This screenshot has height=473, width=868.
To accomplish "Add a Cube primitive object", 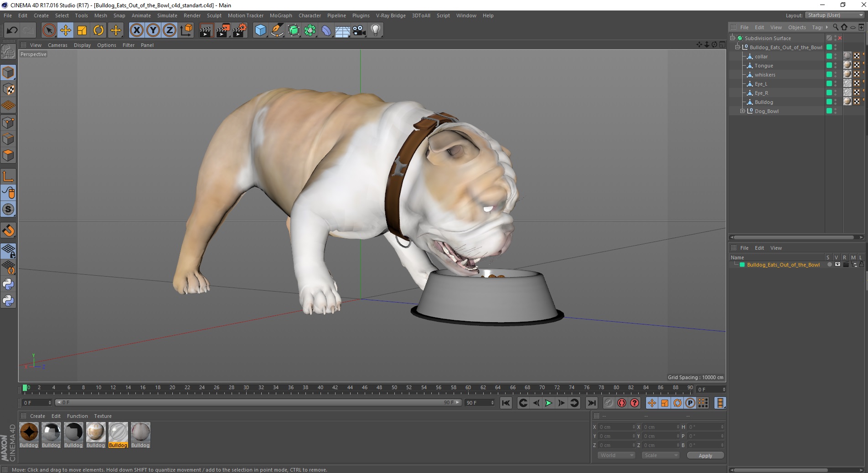I will pos(260,31).
